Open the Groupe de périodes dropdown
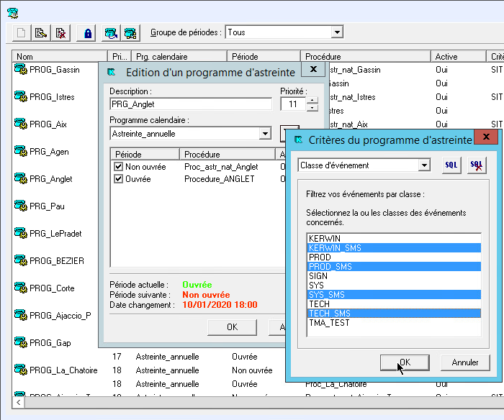Screen dimensions: 504x420 pos(337,32)
